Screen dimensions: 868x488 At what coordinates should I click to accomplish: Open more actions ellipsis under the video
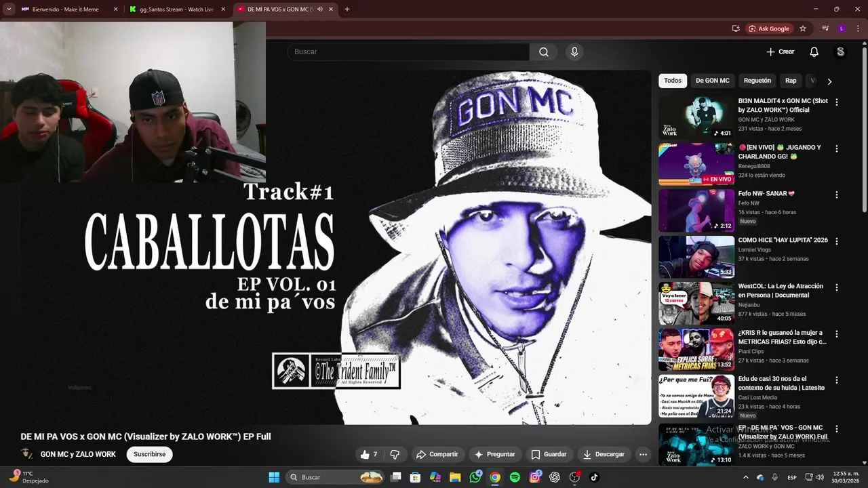point(643,454)
